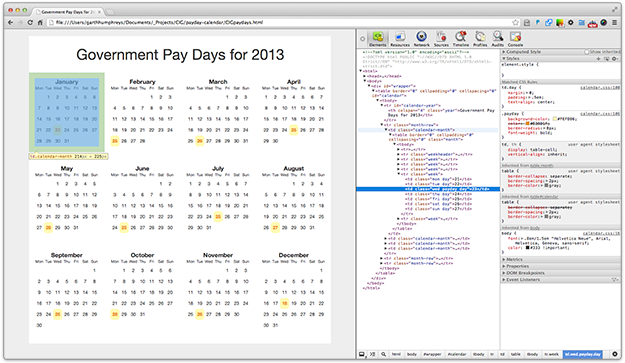
Task: Select the td.wed.payday.day breadcrumb
Action: click(583, 354)
